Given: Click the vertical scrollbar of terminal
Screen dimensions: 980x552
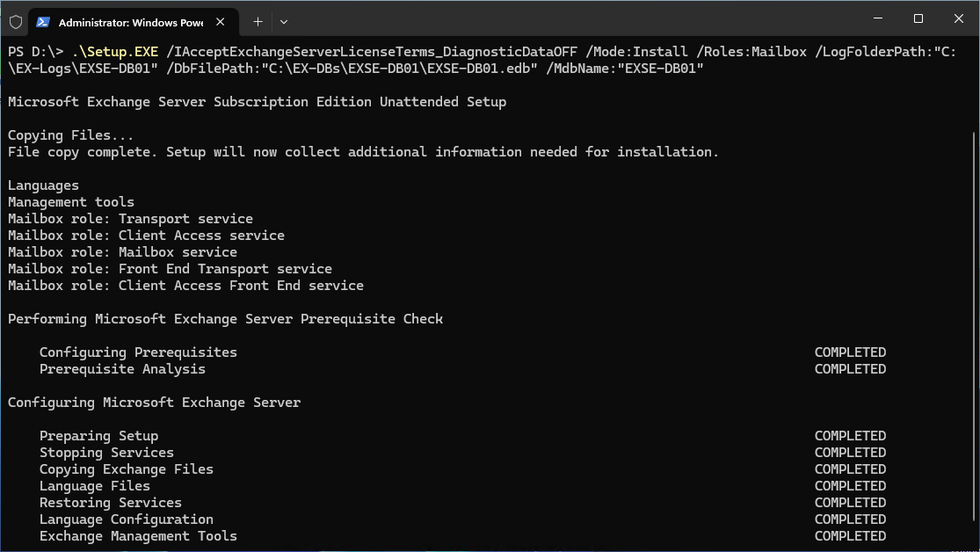Looking at the screenshot, I should pos(974,325).
